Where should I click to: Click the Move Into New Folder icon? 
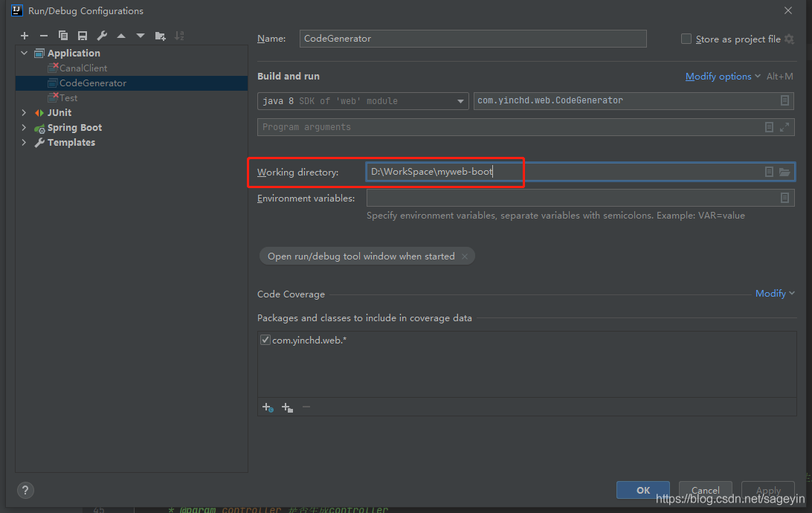(160, 36)
